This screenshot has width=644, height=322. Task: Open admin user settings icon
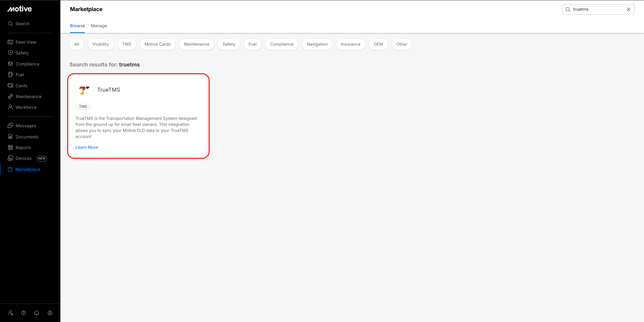pos(10,313)
